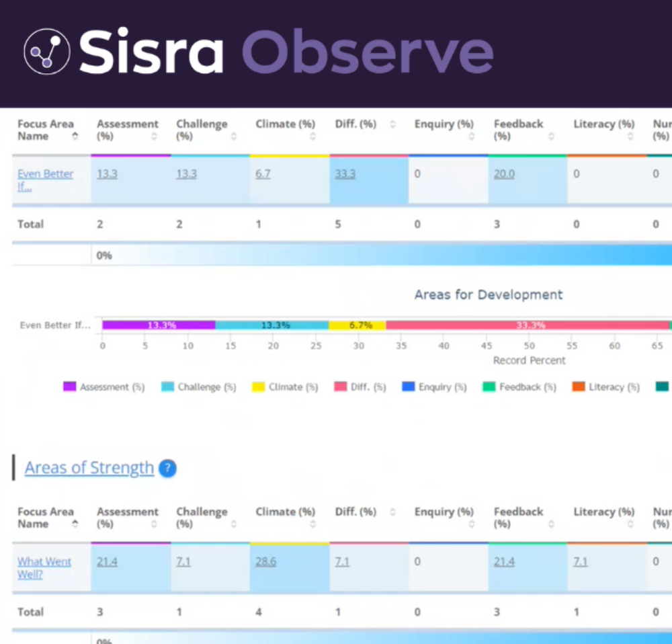The width and height of the screenshot is (672, 644).
Task: Sort Areas of Strength by Diff. (%)
Action: pyautogui.click(x=392, y=512)
